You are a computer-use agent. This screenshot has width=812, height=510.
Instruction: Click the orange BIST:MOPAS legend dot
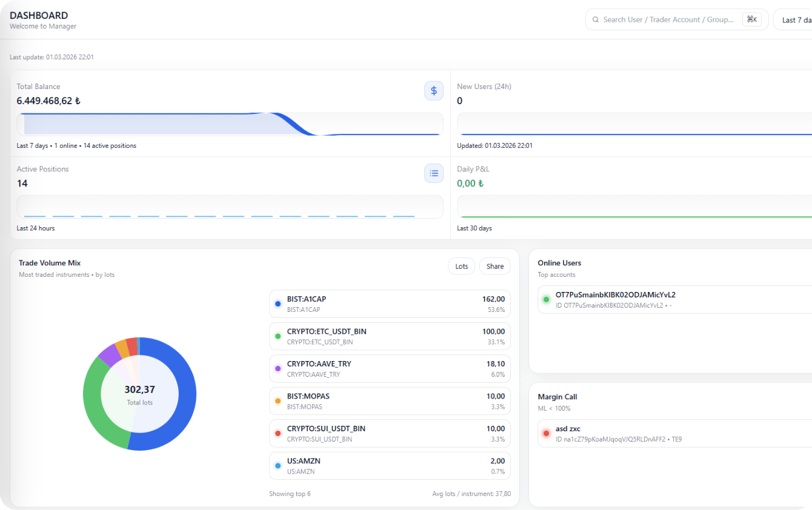(278, 401)
